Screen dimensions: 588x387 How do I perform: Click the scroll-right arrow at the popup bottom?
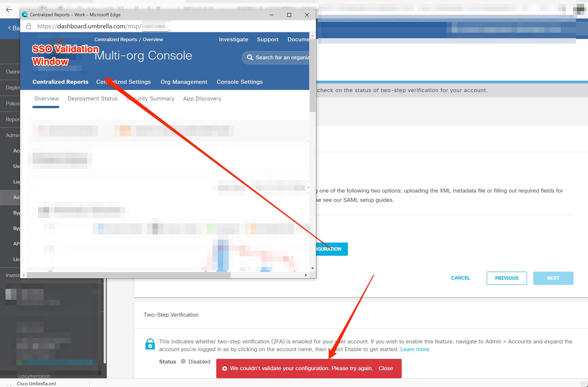click(x=306, y=275)
